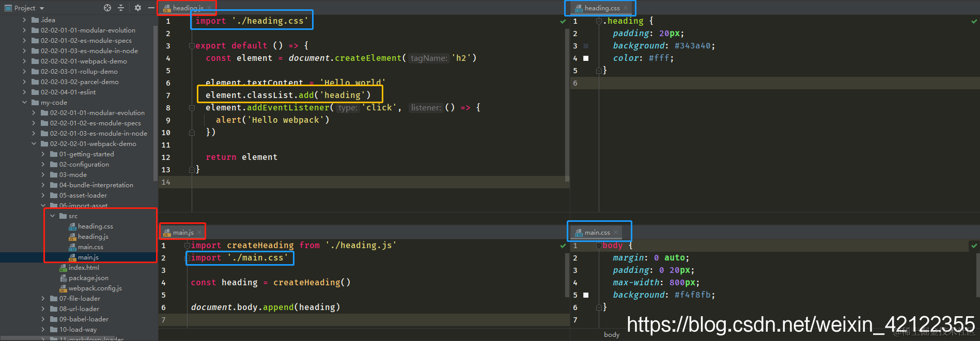Expand the 05-asset-loader folder

click(43, 195)
